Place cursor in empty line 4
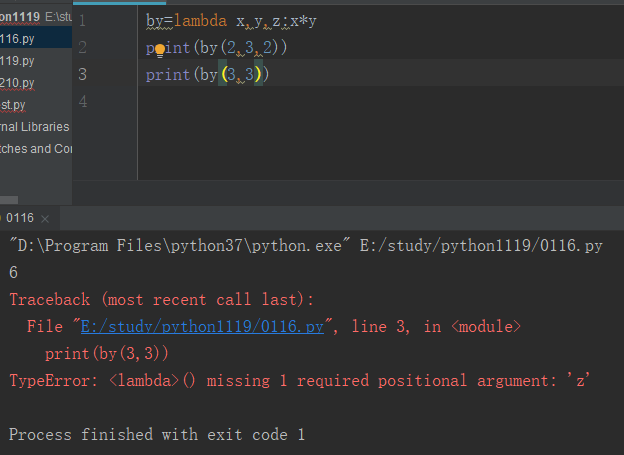The height and width of the screenshot is (455, 624). click(358, 102)
